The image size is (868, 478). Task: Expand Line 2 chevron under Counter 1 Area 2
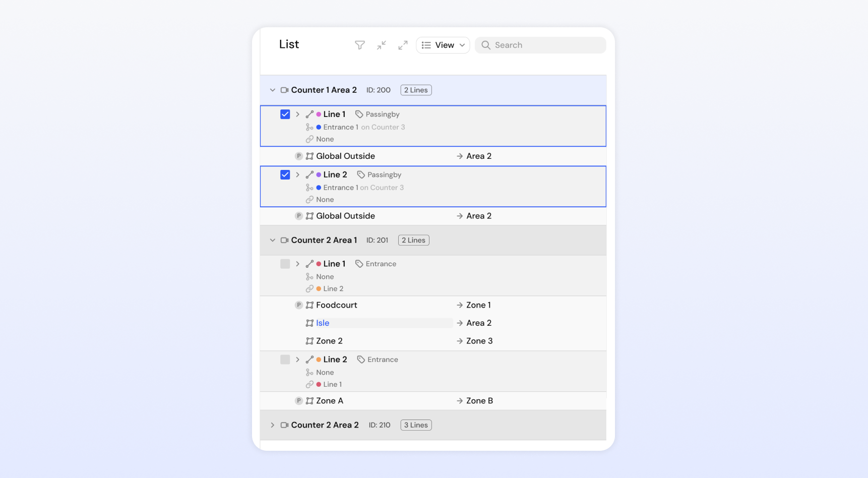click(298, 175)
